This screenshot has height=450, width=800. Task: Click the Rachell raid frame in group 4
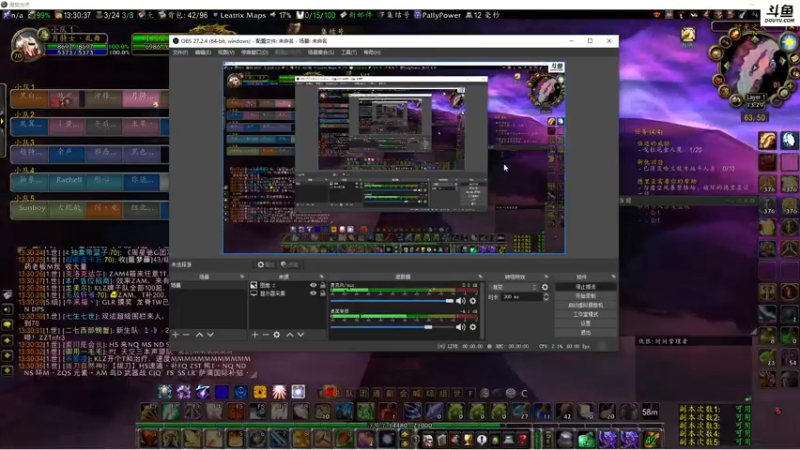[69, 181]
